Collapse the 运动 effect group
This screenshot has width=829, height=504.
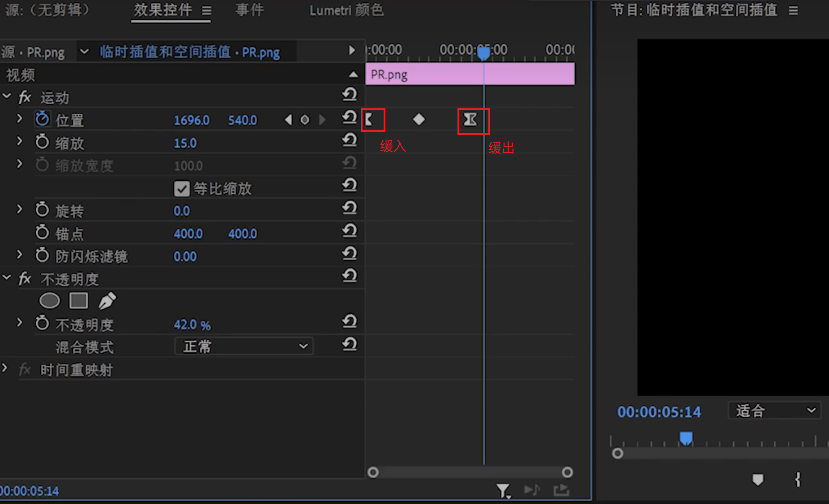tap(7, 96)
